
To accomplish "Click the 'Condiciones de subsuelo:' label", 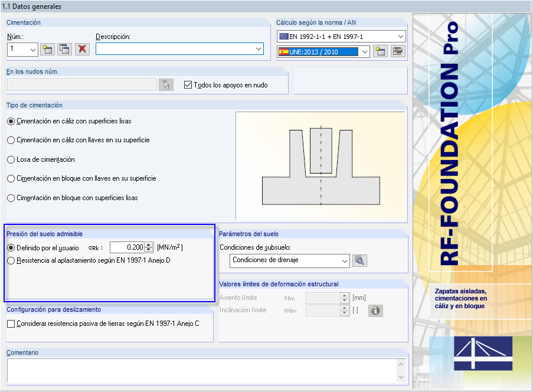I will click(x=255, y=247).
